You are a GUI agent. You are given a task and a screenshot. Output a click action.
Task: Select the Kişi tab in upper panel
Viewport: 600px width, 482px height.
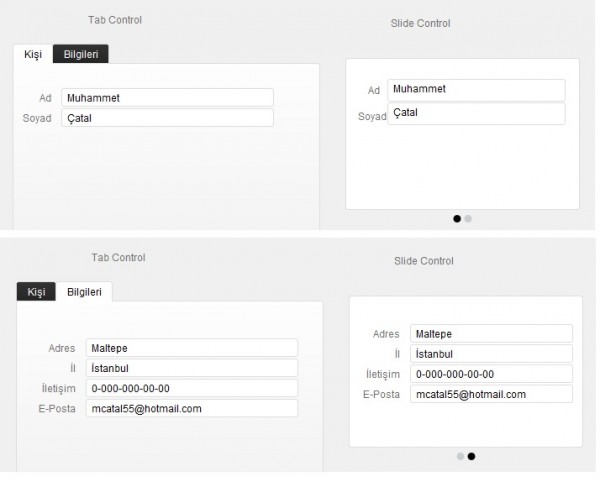pos(33,54)
